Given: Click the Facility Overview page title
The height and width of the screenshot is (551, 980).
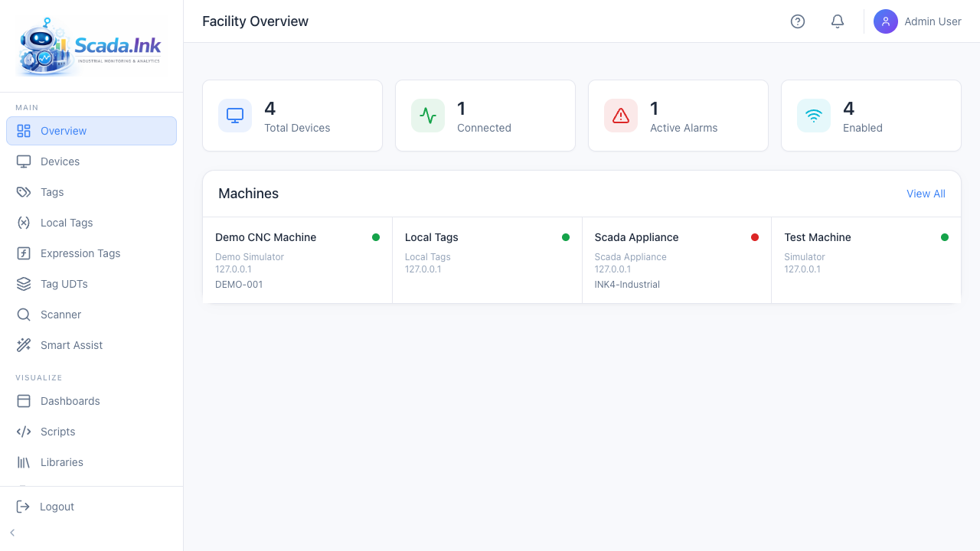Looking at the screenshot, I should click(256, 21).
